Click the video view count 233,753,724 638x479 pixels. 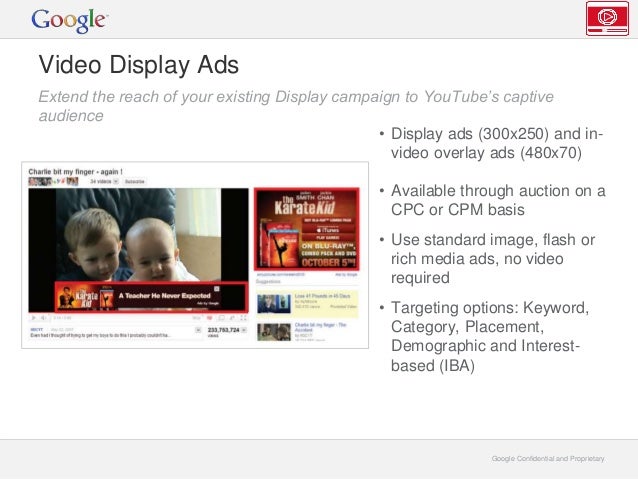[223, 330]
